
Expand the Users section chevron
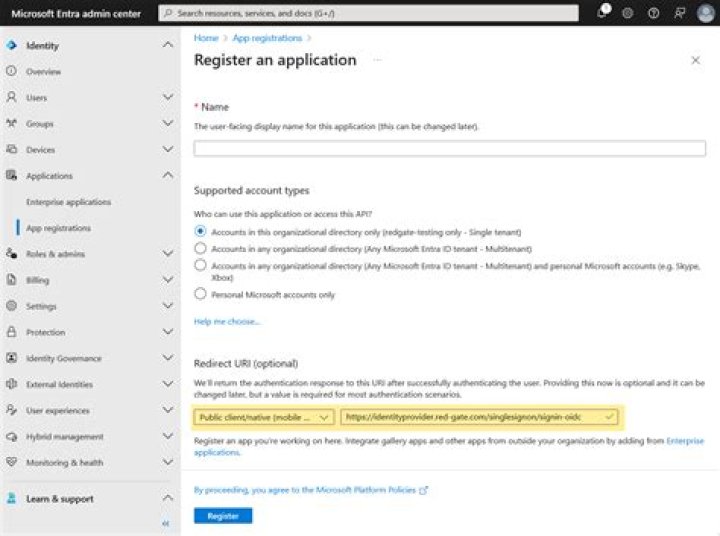tap(168, 97)
